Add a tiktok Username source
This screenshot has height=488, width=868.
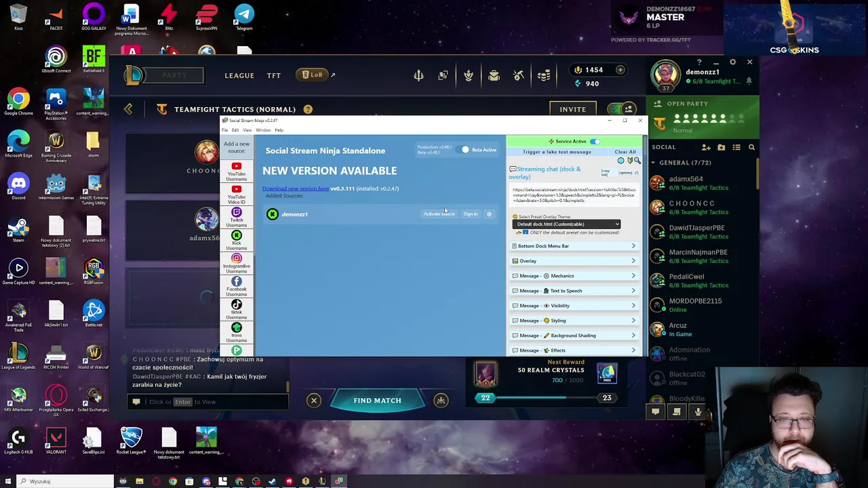(237, 310)
